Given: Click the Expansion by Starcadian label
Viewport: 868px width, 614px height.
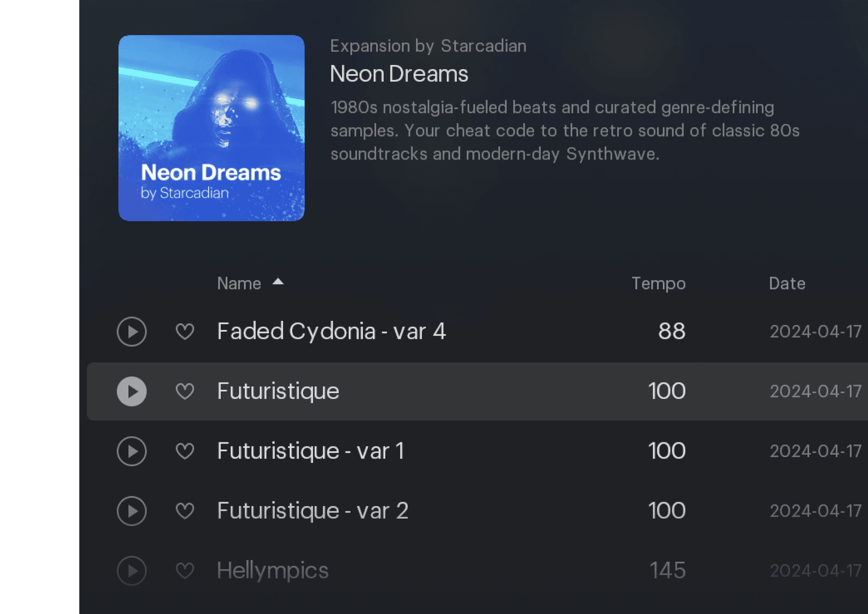Looking at the screenshot, I should [x=428, y=46].
